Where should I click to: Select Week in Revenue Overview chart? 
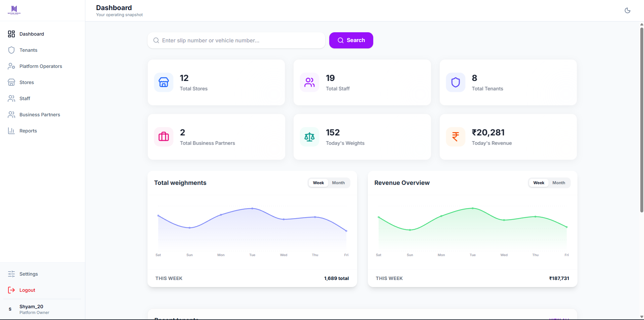[x=539, y=183]
